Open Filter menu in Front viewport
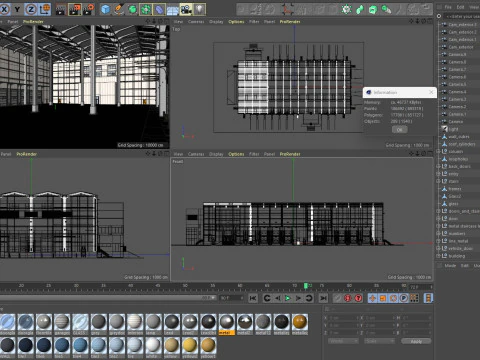 pyautogui.click(x=254, y=154)
